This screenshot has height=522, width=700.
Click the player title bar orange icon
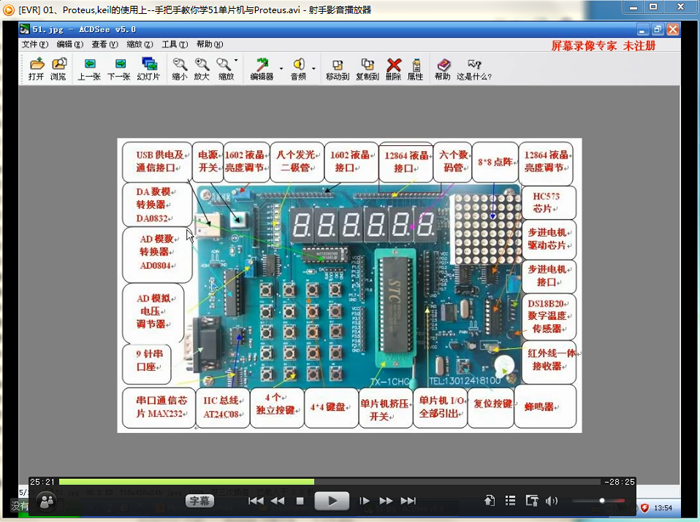[x=8, y=9]
